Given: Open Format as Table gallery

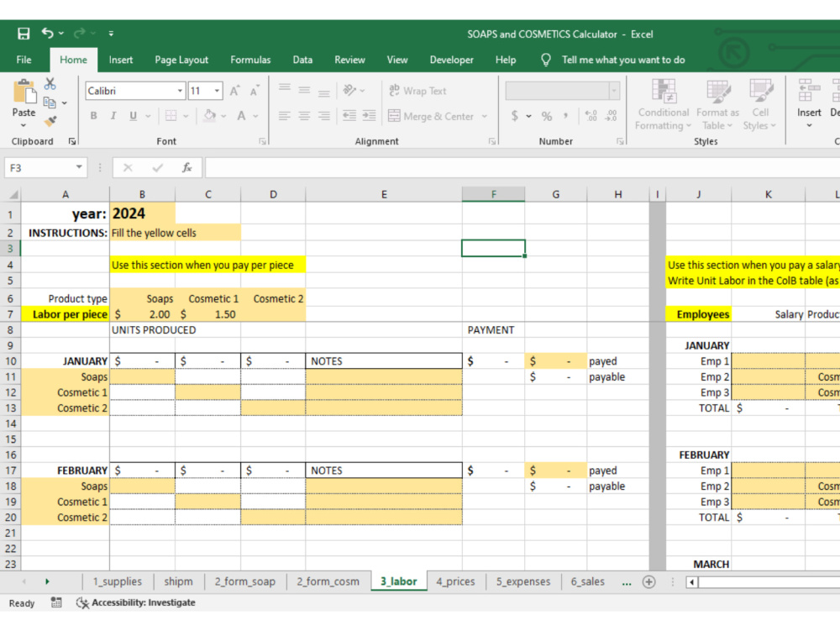Looking at the screenshot, I should click(x=717, y=104).
